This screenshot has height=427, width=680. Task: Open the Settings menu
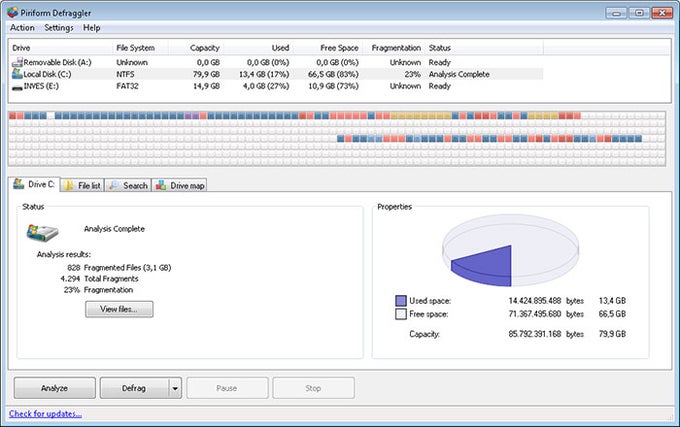[x=59, y=28]
